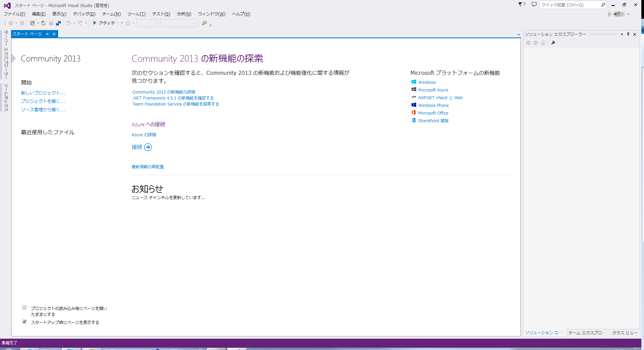Open the Refresh button dropdown arrow
Viewport: 644px width, 350px height.
(134, 23)
